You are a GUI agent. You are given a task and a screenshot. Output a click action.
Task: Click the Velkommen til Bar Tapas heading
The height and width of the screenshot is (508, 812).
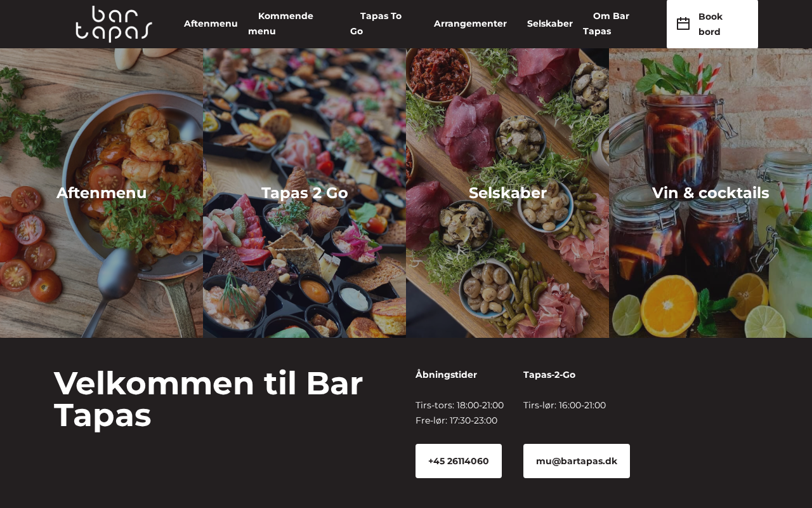(208, 399)
